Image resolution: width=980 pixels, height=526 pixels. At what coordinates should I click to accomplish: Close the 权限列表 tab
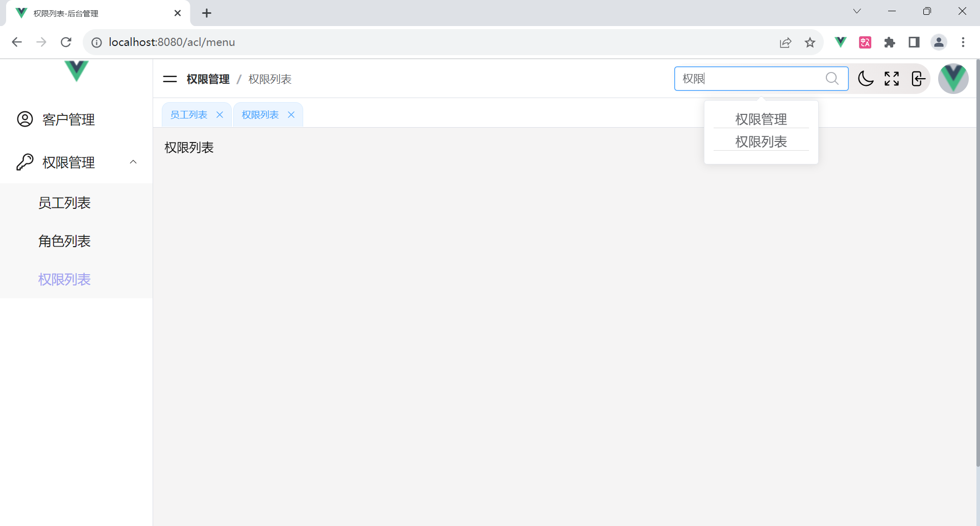[x=291, y=115]
